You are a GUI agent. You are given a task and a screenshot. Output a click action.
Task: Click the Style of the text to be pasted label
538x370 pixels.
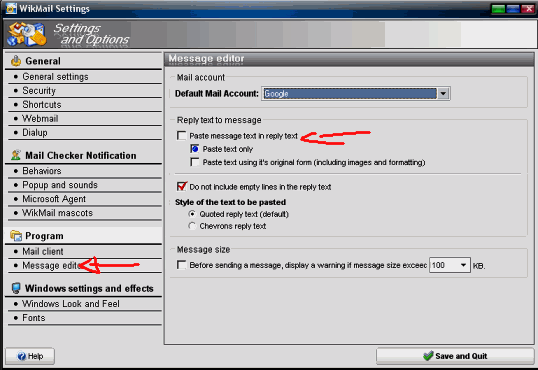coord(230,202)
